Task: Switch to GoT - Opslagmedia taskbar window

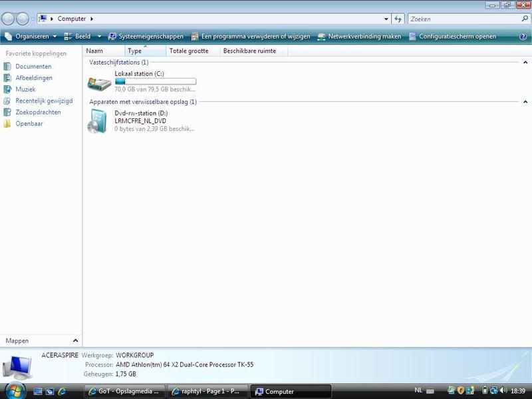Action: click(124, 392)
